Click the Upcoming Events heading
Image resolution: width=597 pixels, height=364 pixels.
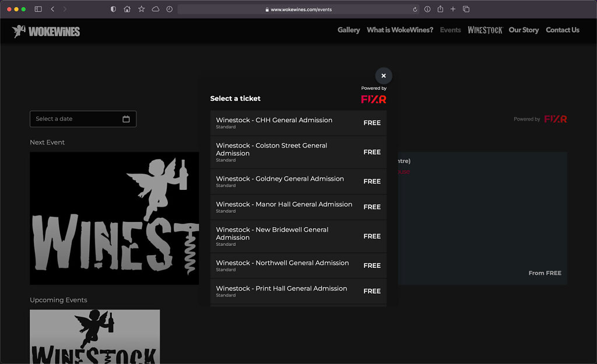(58, 300)
